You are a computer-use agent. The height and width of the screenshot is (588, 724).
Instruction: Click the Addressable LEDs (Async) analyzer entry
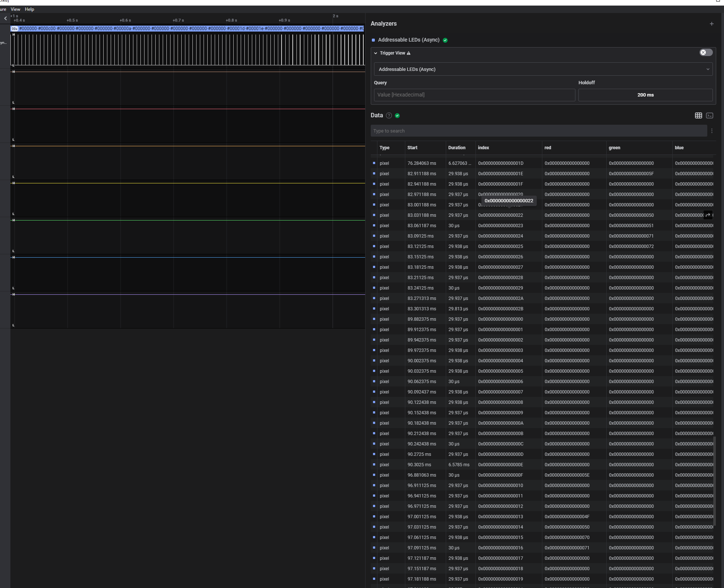coord(409,40)
